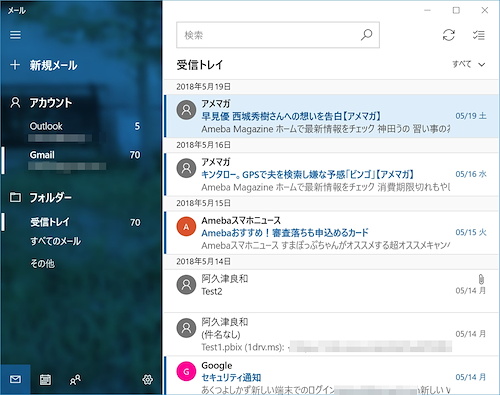The width and height of the screenshot is (500, 395).
Task: Click the account person icon beside アカウント
Action: pos(15,103)
